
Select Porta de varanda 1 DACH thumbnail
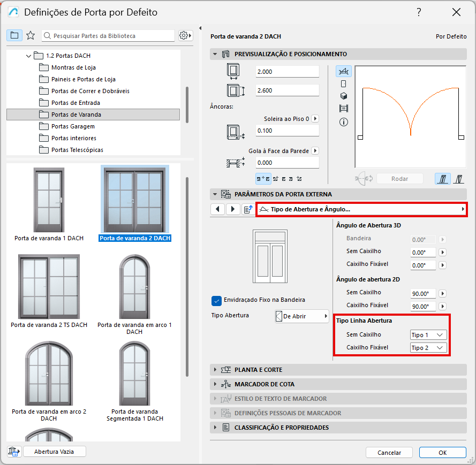[49, 200]
